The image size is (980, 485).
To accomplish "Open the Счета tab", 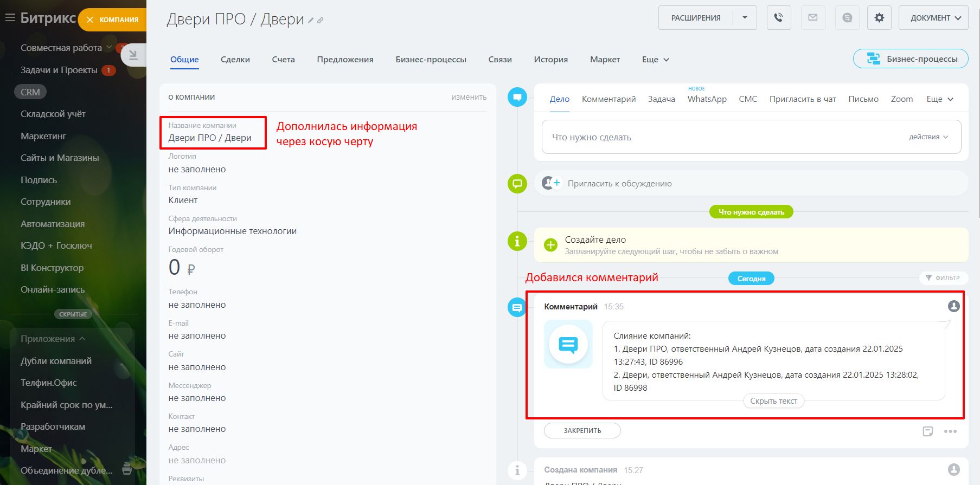I will click(x=284, y=60).
